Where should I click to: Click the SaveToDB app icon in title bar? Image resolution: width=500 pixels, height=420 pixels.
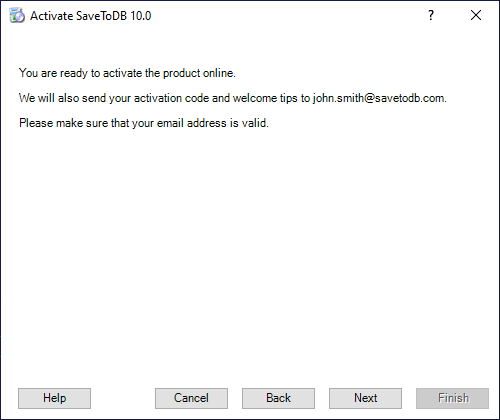point(17,16)
